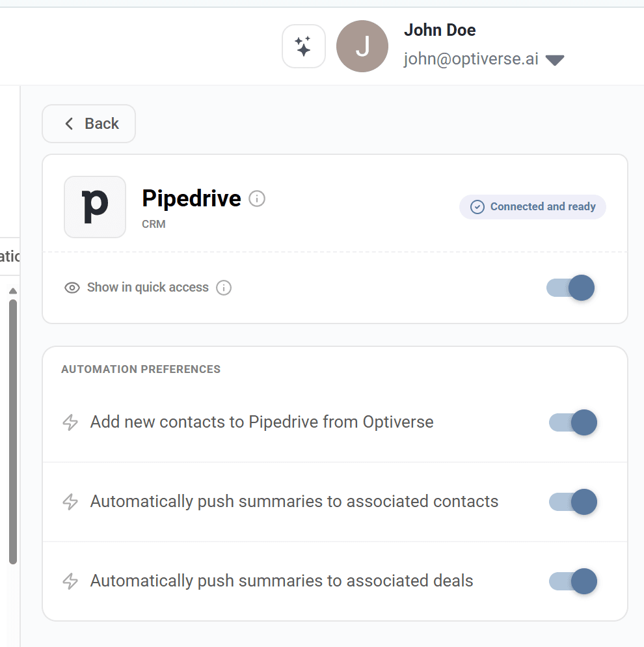Click the AUTOMATION PREFERENCES heading
Image resolution: width=644 pixels, height=647 pixels.
(x=141, y=369)
